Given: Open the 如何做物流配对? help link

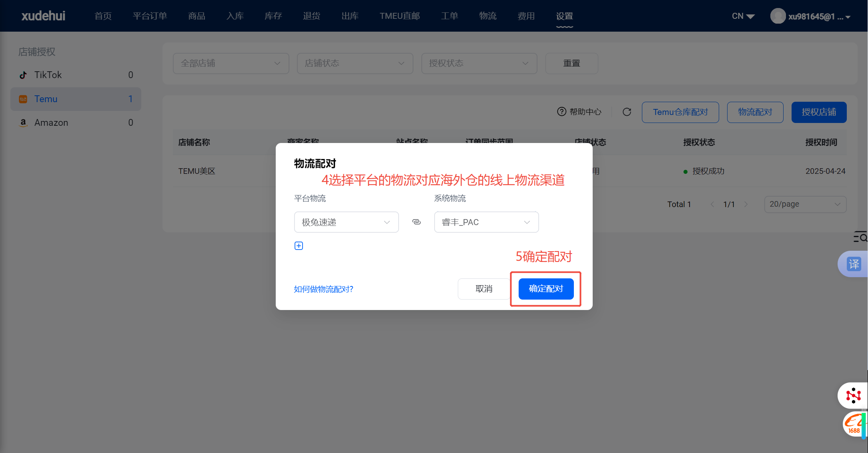Looking at the screenshot, I should pos(323,289).
